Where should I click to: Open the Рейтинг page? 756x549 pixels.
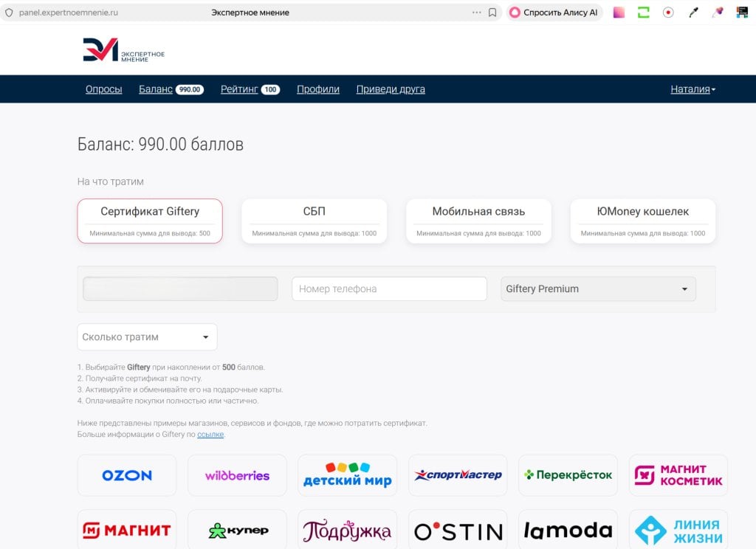250,89
